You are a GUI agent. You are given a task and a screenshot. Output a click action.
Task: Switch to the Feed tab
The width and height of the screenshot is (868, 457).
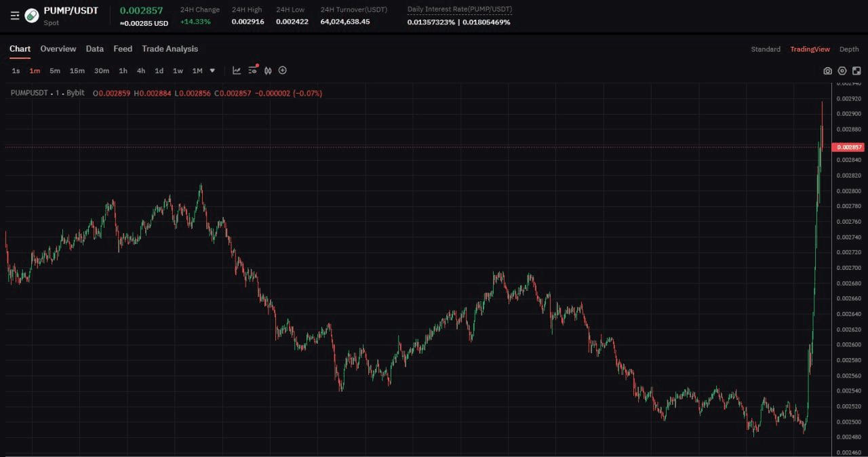pyautogui.click(x=123, y=49)
